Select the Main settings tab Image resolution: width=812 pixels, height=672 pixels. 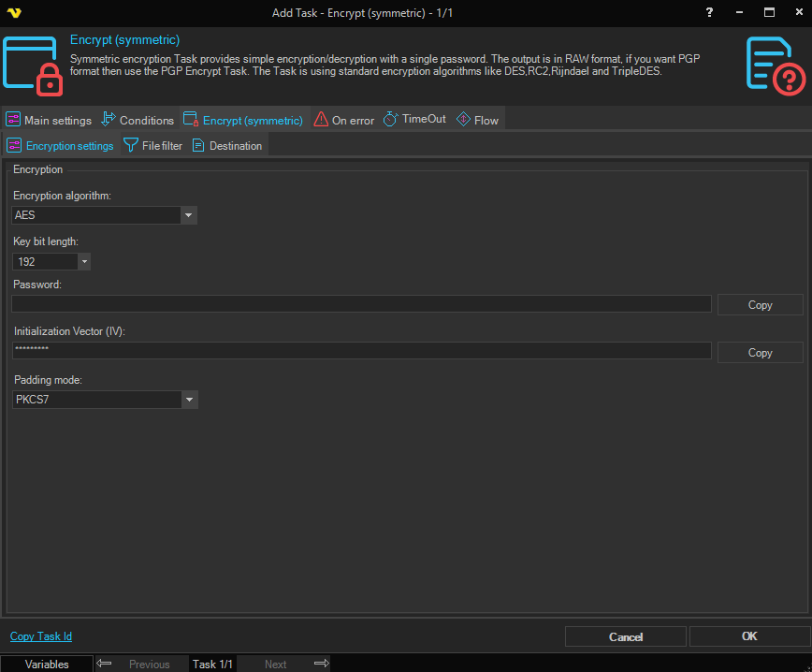49,120
